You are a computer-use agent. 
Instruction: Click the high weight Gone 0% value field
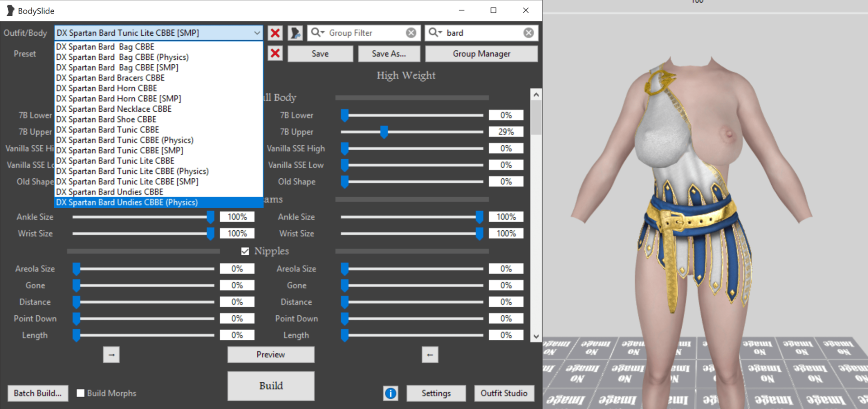pyautogui.click(x=506, y=285)
